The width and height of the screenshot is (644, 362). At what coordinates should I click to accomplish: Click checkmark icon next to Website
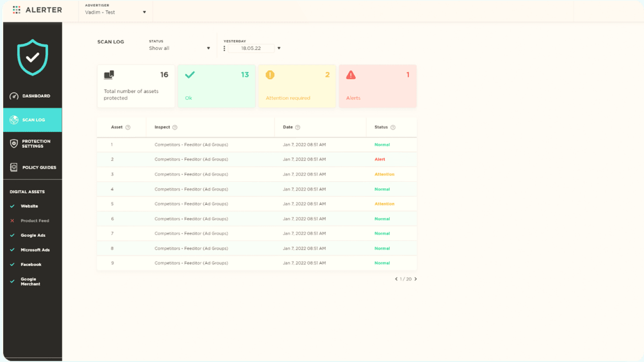[x=12, y=206]
